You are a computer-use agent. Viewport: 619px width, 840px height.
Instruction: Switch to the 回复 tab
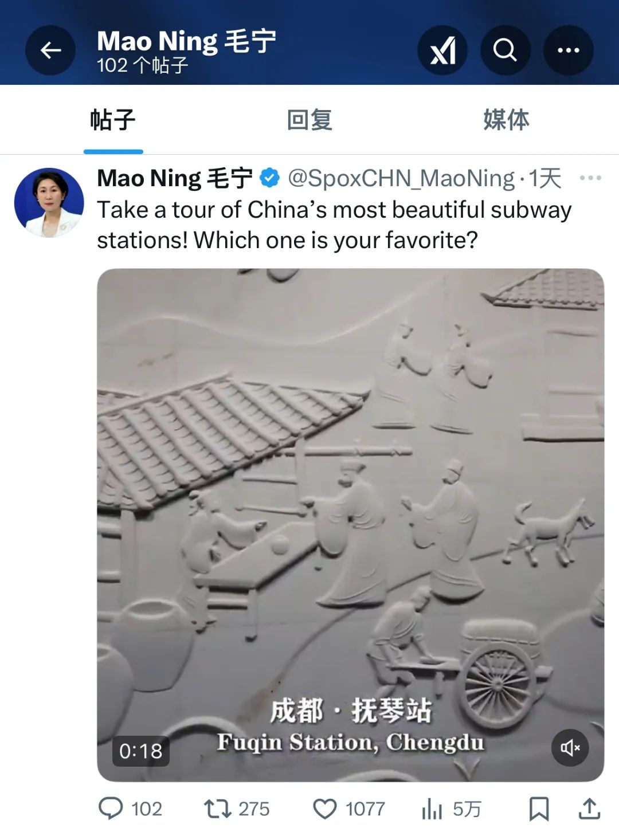pos(309,120)
